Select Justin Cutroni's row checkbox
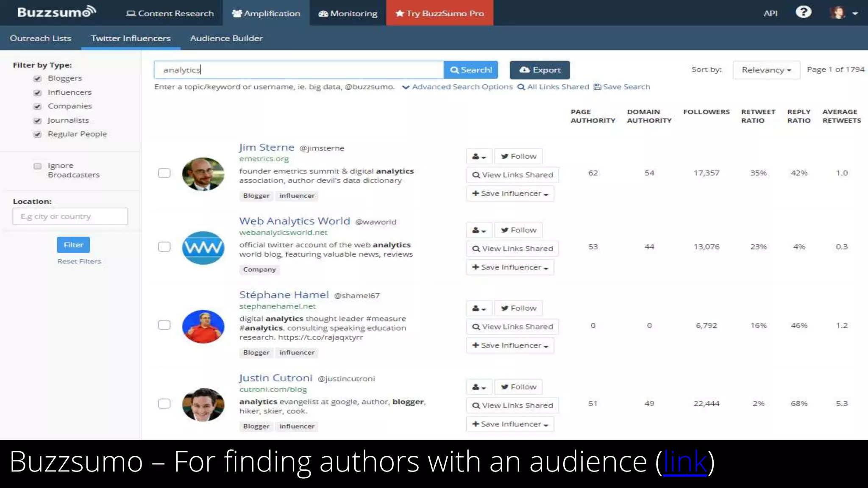 [164, 404]
